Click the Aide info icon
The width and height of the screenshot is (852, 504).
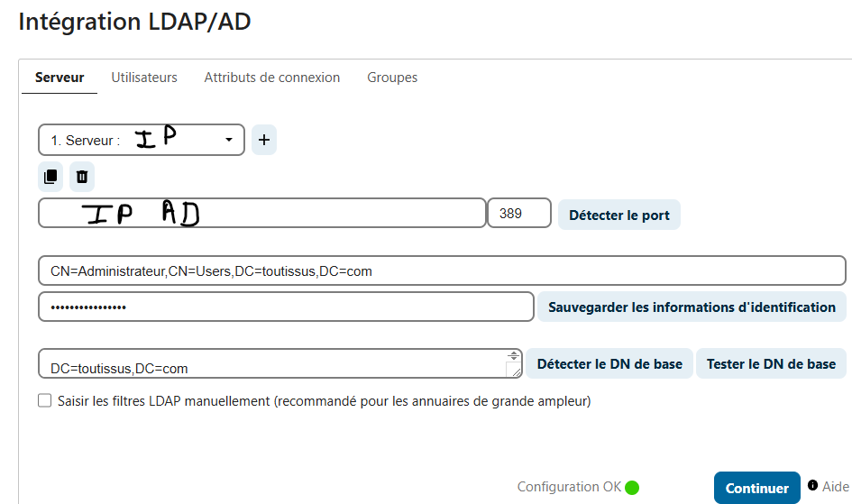coord(813,485)
